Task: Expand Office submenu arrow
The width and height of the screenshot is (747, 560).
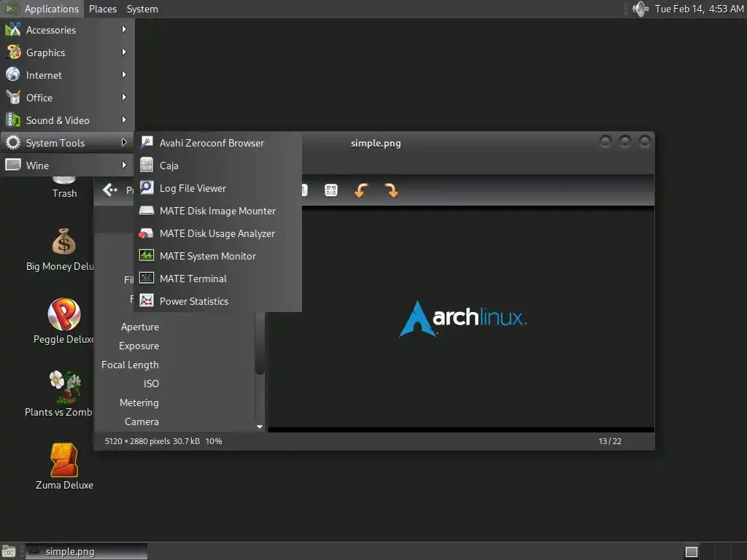Action: [124, 97]
